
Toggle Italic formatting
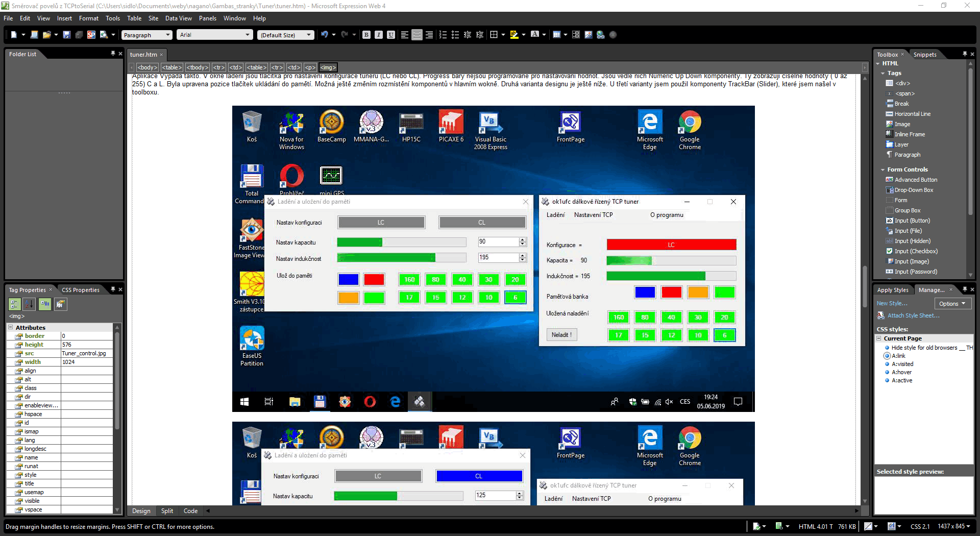(x=378, y=35)
